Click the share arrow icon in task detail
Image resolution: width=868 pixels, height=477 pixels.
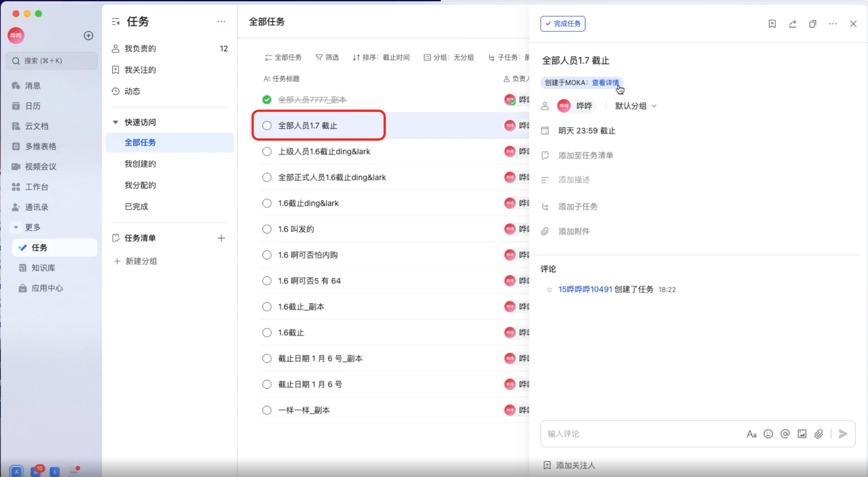coord(793,24)
